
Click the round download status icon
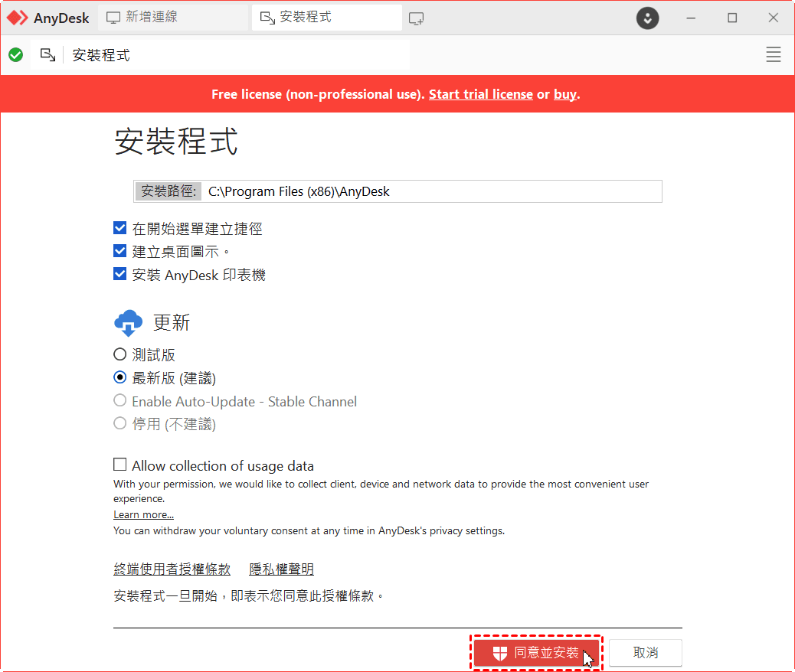point(647,18)
